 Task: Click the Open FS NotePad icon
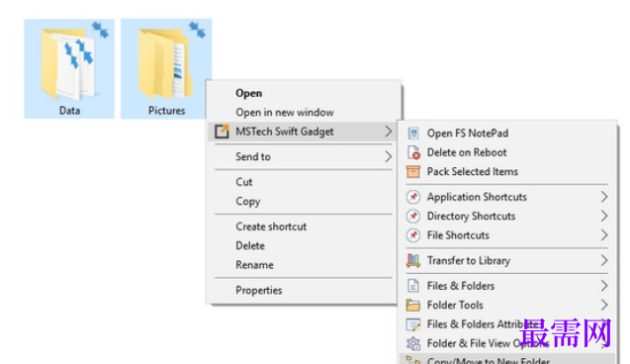413,134
